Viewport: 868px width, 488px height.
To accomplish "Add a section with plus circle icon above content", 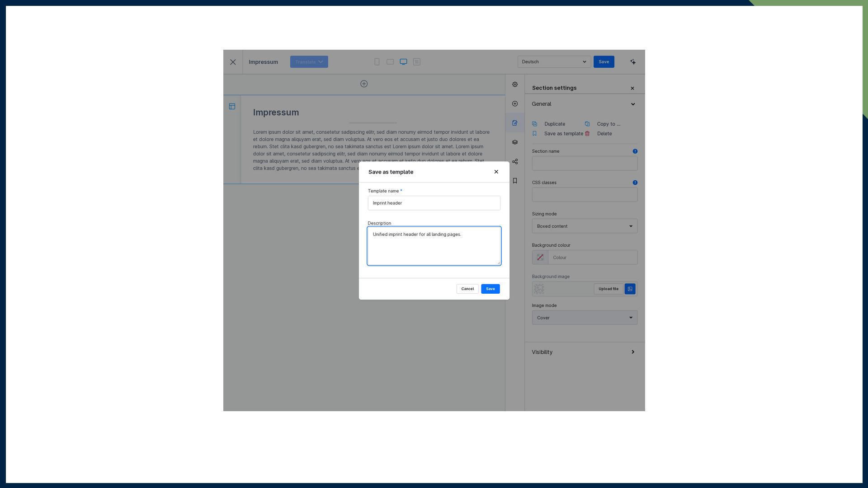I will (364, 84).
